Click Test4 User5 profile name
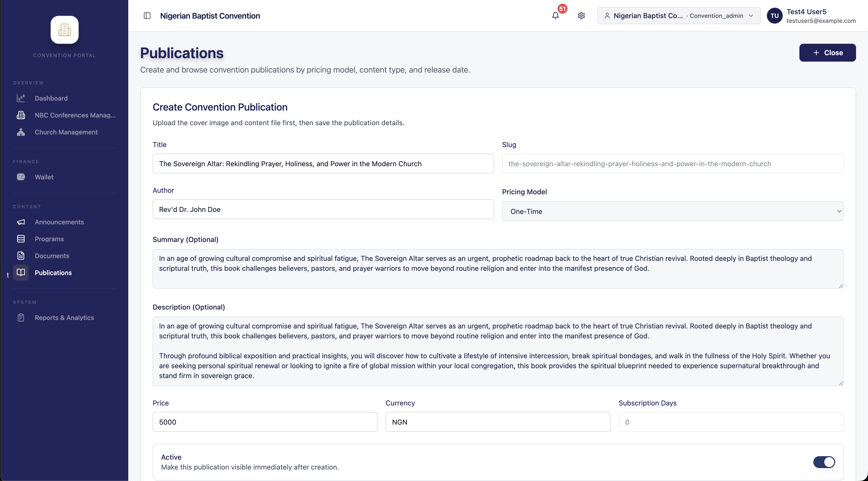Screen dimensions: 868x481 806,11
